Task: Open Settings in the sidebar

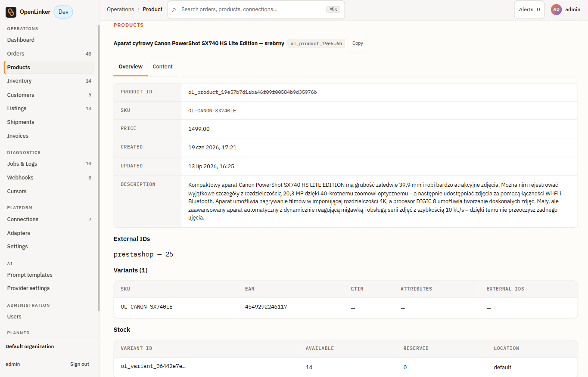Action: (49, 247)
